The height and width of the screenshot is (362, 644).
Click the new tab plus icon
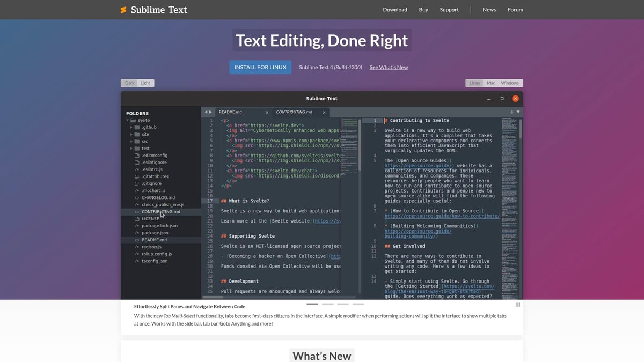point(512,112)
